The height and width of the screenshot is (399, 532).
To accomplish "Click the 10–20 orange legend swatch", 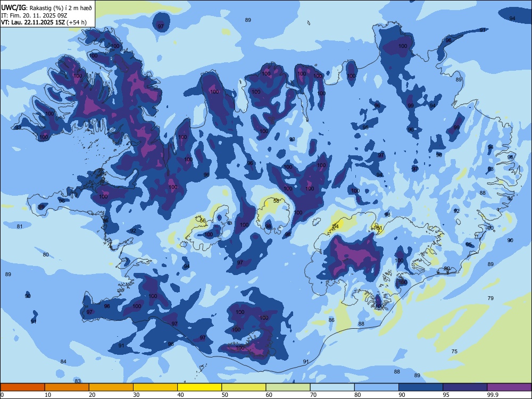I will (67, 387).
